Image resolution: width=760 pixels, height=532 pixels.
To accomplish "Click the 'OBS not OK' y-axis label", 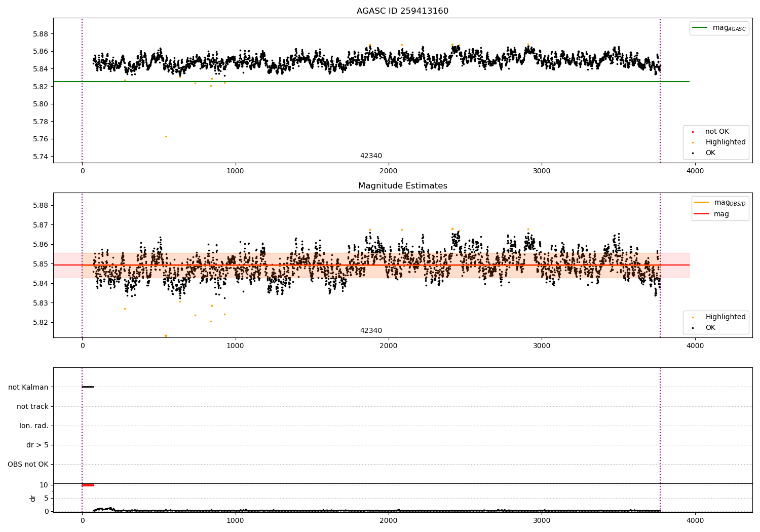I will [x=28, y=464].
